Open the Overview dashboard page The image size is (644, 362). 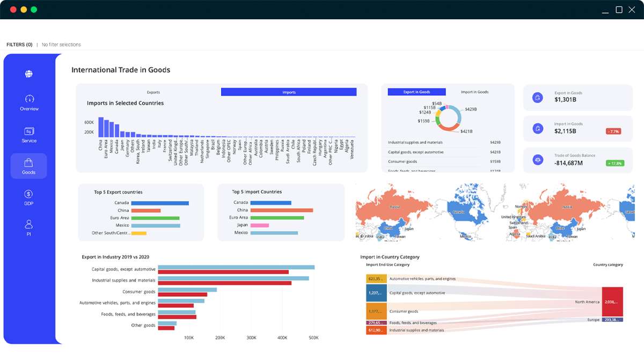(29, 102)
